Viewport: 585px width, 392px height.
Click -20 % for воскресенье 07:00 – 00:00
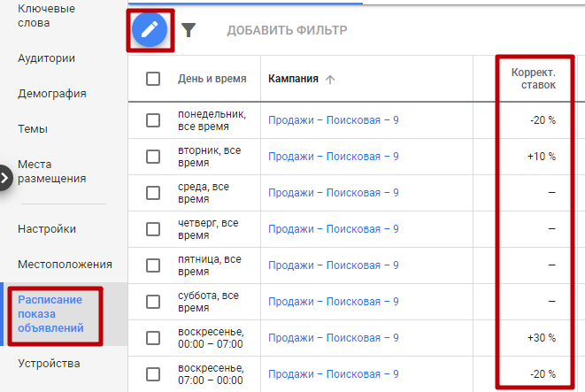coord(543,373)
